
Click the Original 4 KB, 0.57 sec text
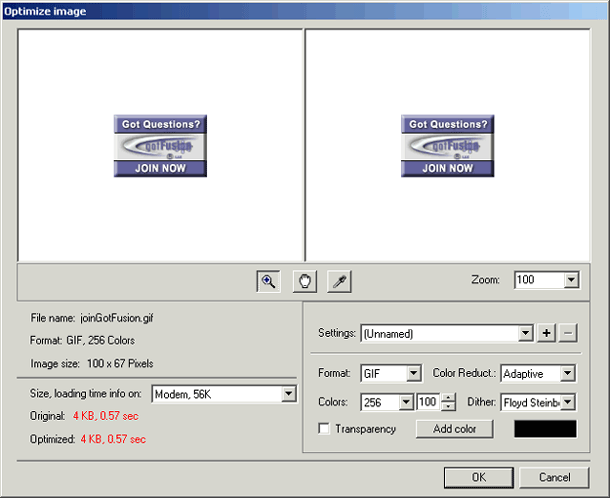click(84, 416)
